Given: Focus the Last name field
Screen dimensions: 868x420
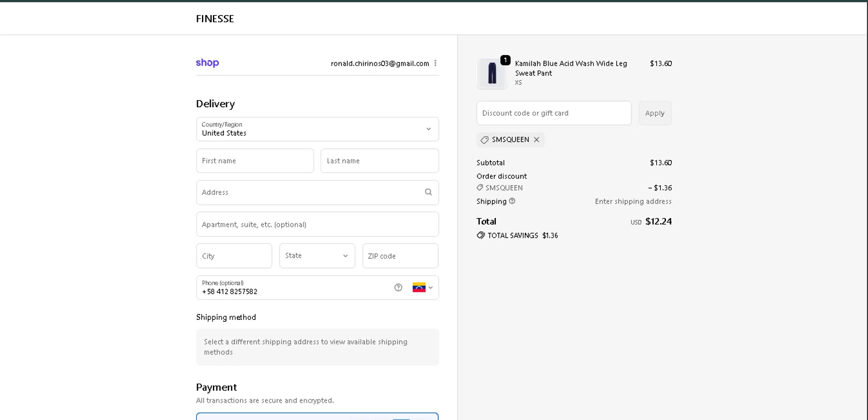Looking at the screenshot, I should click(x=380, y=161).
